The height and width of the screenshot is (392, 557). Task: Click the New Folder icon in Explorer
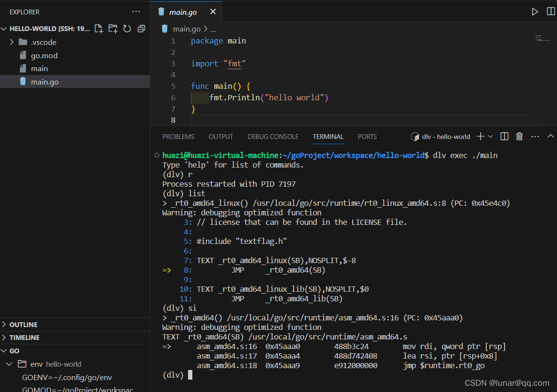[x=113, y=29]
